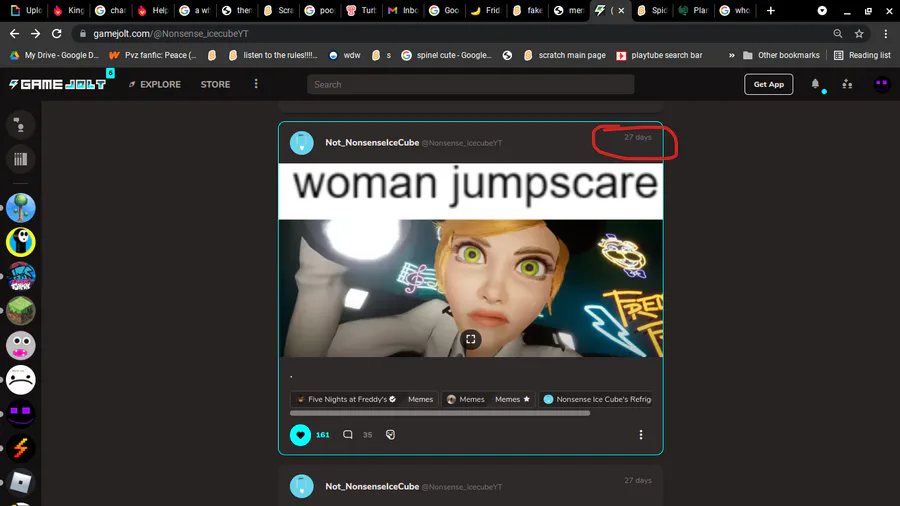Open the second post's Not_NonsenseIceCube profile link
Screen dimensions: 900x506
coord(372,486)
